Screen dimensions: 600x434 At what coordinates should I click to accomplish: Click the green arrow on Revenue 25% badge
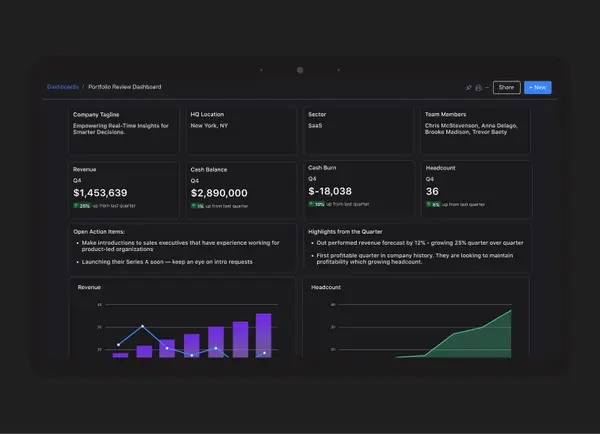click(x=76, y=206)
